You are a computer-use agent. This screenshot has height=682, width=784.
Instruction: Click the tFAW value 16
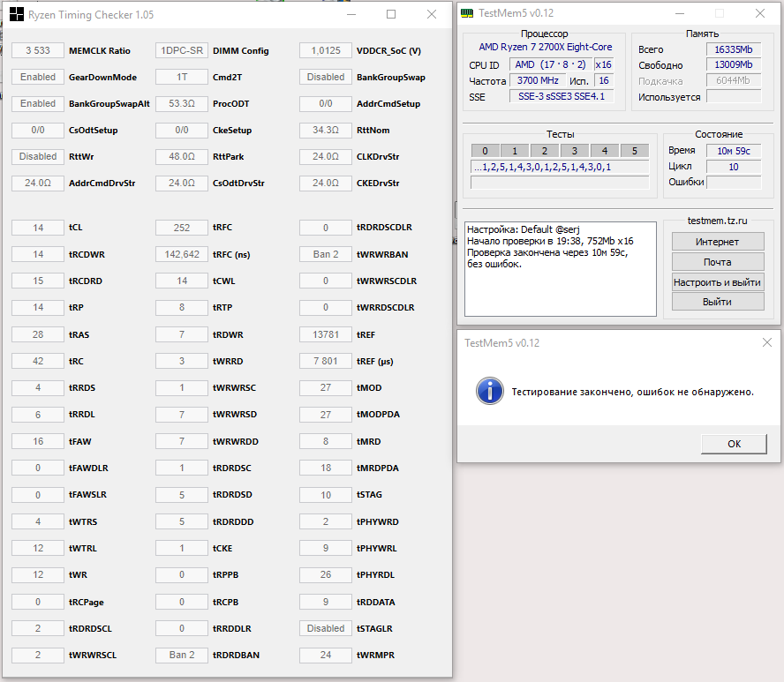pyautogui.click(x=38, y=441)
